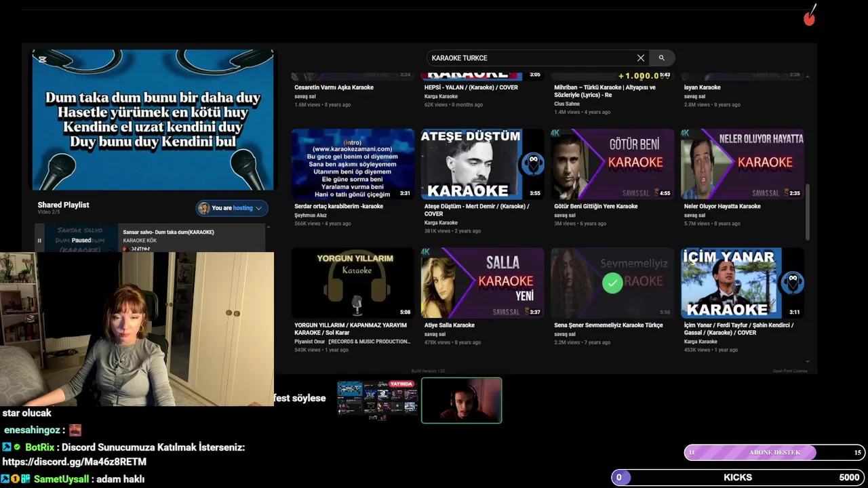The image size is (868, 488).
Task: Click the playlist scroll-up arrow
Action: 269,227
